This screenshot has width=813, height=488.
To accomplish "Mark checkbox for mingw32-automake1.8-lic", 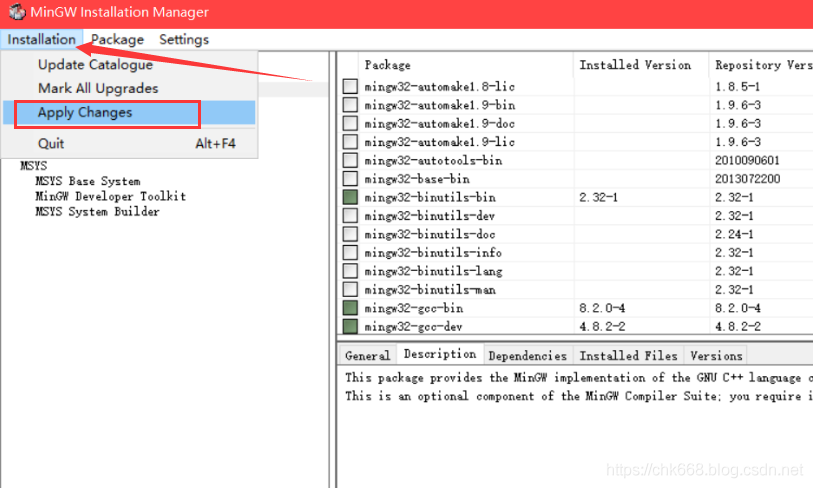I will point(350,86).
